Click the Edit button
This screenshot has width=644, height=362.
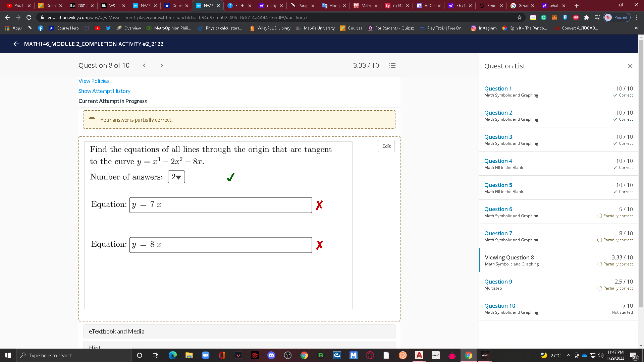pyautogui.click(x=386, y=146)
